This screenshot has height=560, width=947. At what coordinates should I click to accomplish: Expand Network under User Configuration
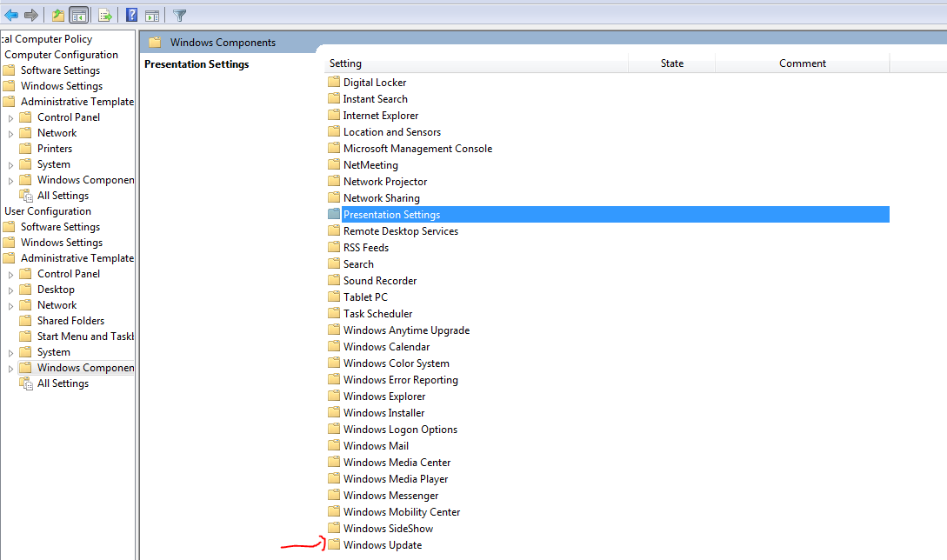point(10,306)
